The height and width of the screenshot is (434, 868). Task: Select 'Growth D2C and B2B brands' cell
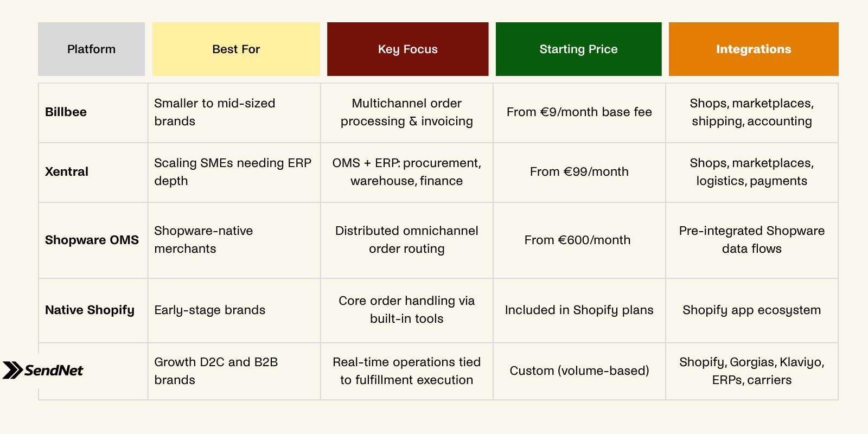234,371
